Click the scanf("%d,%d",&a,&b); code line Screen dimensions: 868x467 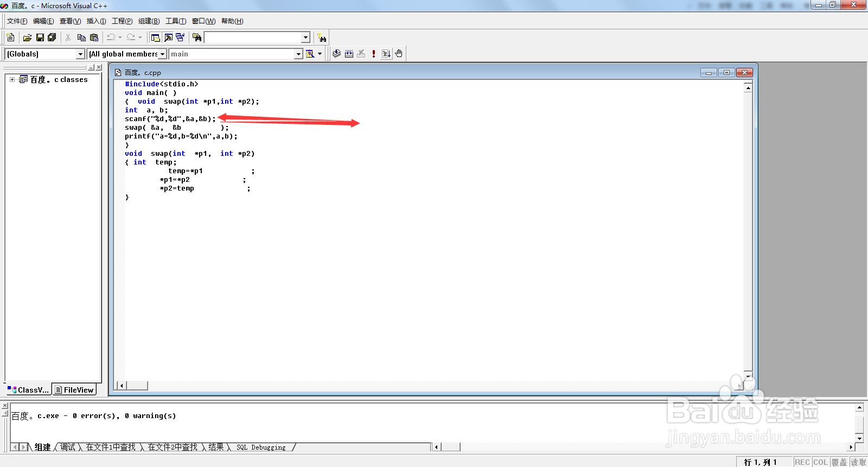(x=170, y=119)
